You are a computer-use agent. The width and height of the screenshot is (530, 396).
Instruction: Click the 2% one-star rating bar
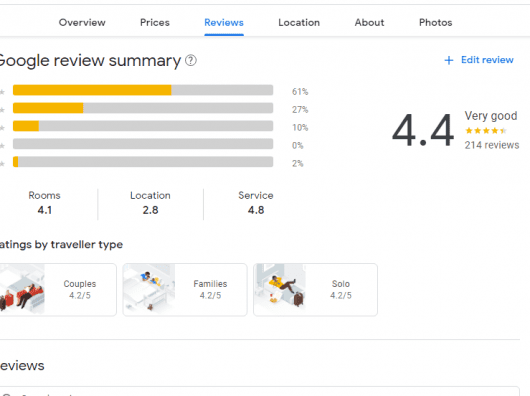tap(143, 162)
